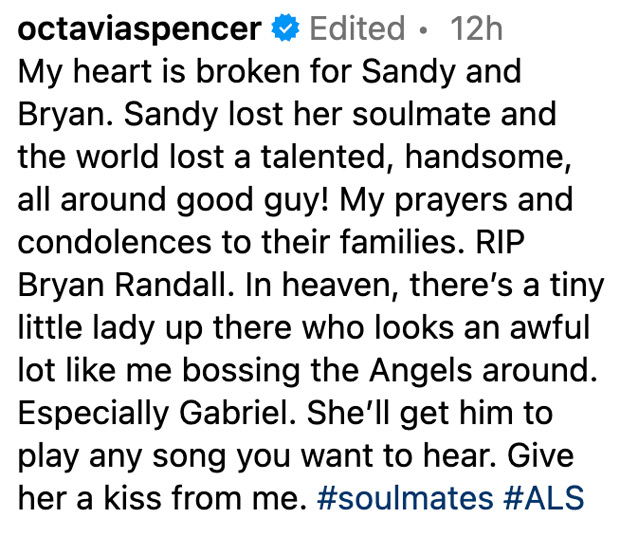
Task: Click the word 'Especially' in caption
Action: tap(93, 414)
